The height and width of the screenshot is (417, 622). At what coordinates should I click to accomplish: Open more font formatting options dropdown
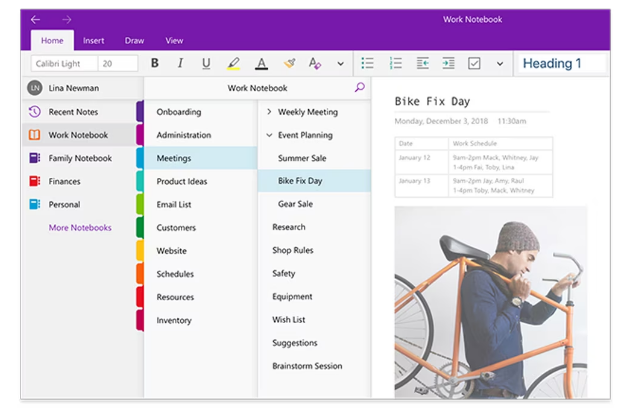coord(340,63)
